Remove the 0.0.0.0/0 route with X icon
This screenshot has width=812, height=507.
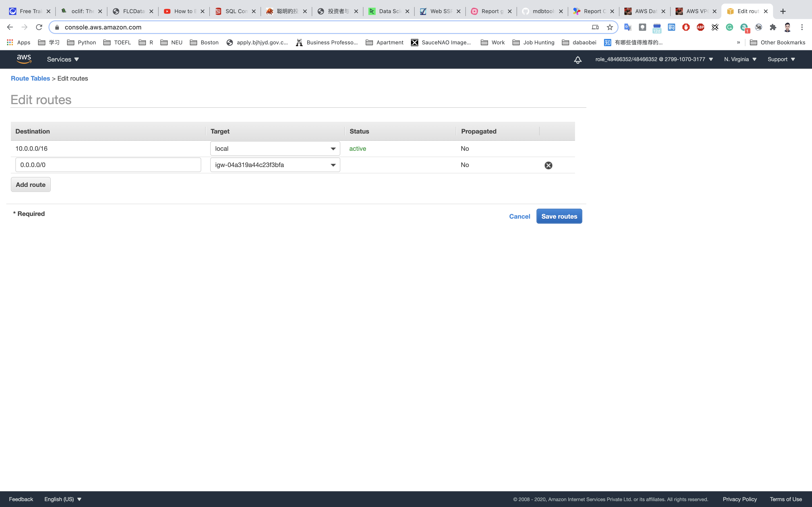(x=548, y=165)
